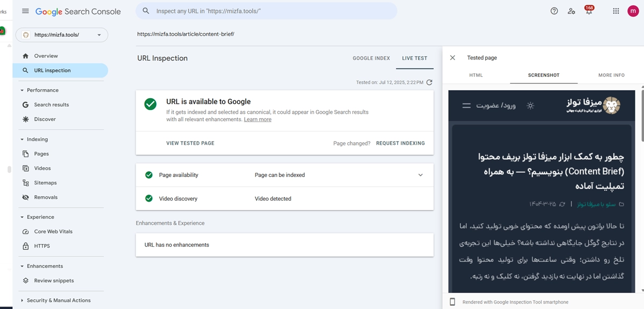Screen dimensions: 644x309
Task: Collapse the Experience section
Action: 22,217
